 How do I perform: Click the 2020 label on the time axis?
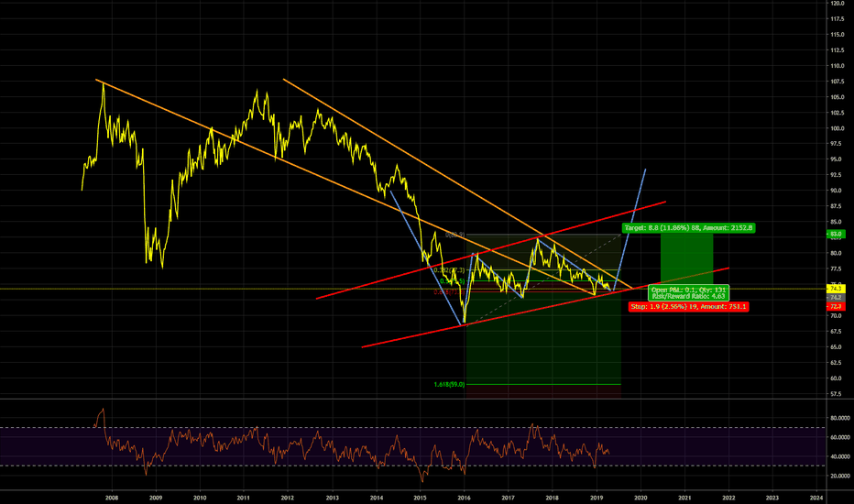640,498
